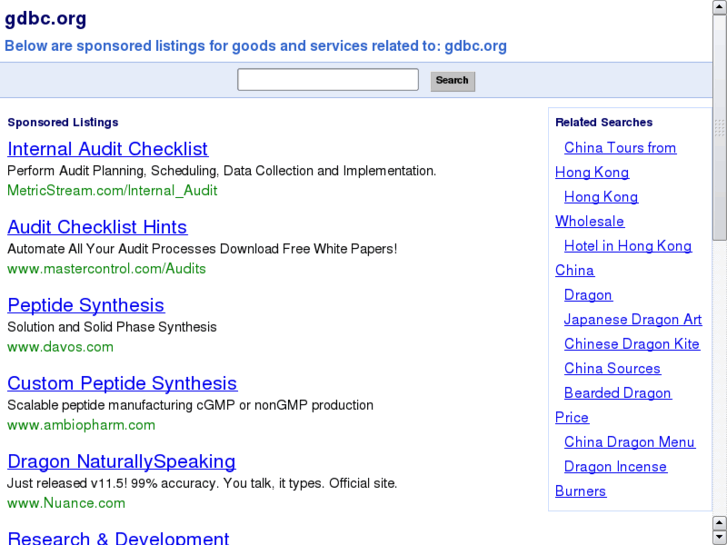Open the China Sources related search

pos(612,369)
